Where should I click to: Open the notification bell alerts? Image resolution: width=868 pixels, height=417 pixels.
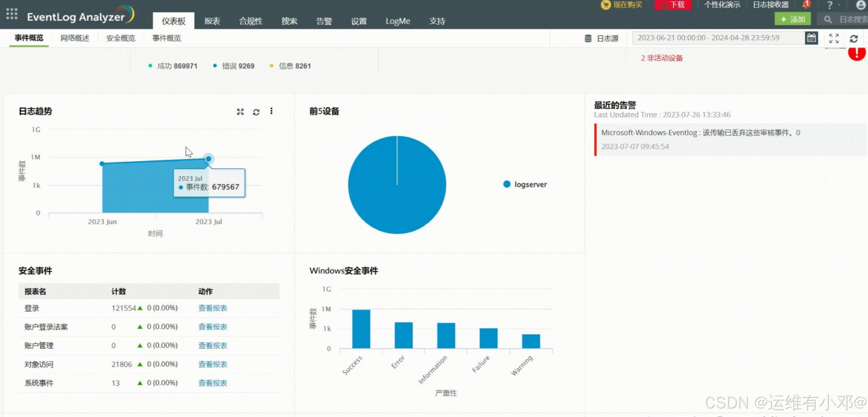click(806, 5)
